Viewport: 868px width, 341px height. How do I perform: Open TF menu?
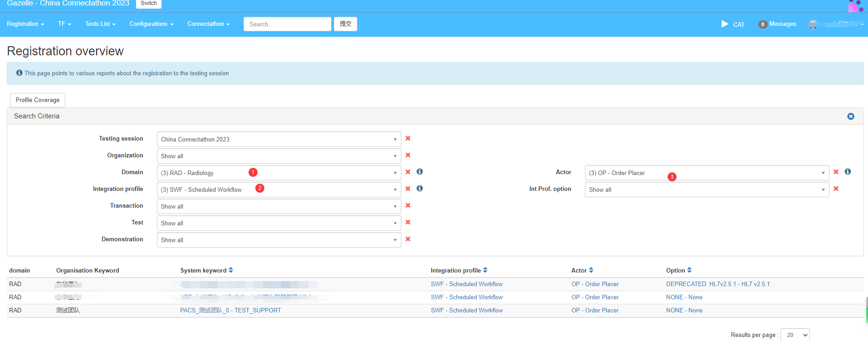tap(64, 24)
